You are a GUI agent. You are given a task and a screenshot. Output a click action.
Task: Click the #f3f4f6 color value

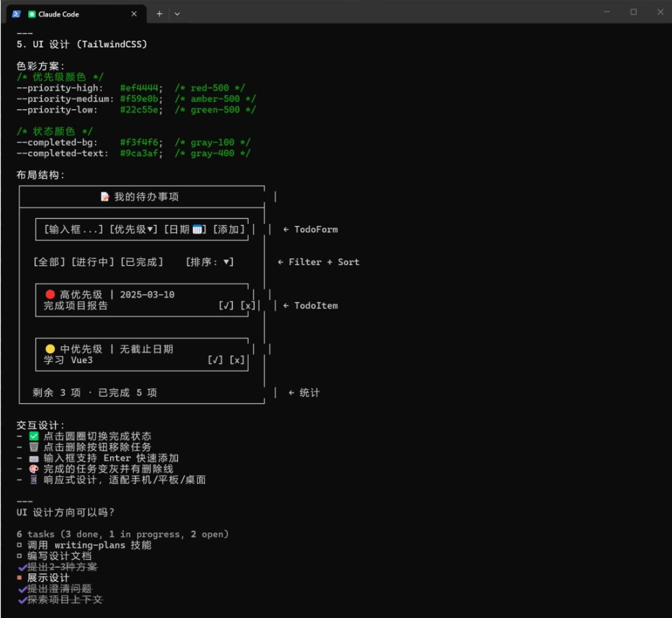point(139,142)
